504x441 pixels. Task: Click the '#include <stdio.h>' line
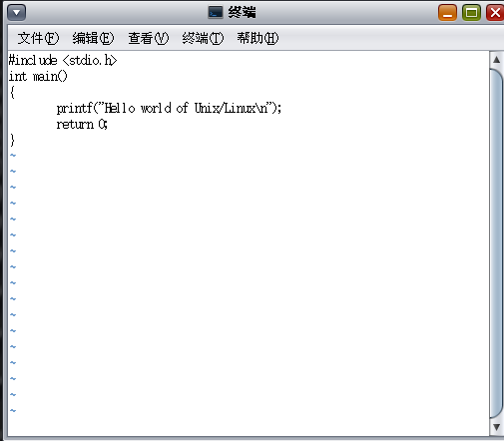63,60
